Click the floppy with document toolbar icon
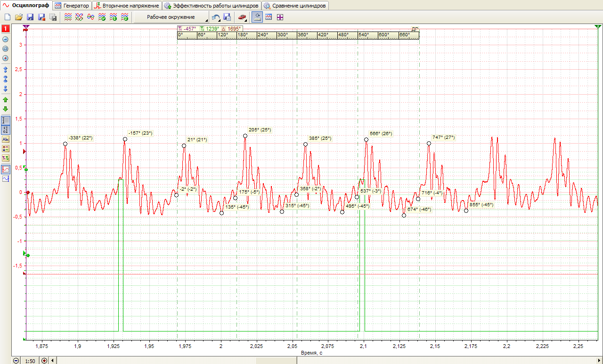The image size is (603, 364). 227,17
